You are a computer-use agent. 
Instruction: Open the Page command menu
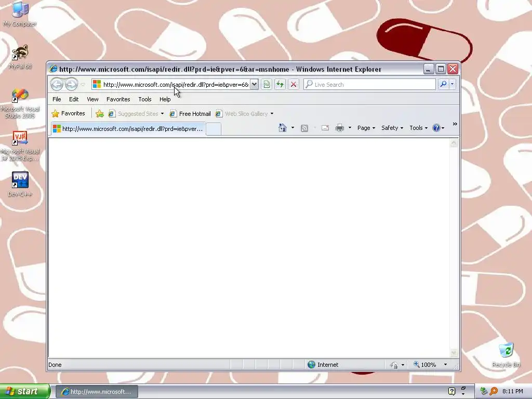pyautogui.click(x=366, y=128)
